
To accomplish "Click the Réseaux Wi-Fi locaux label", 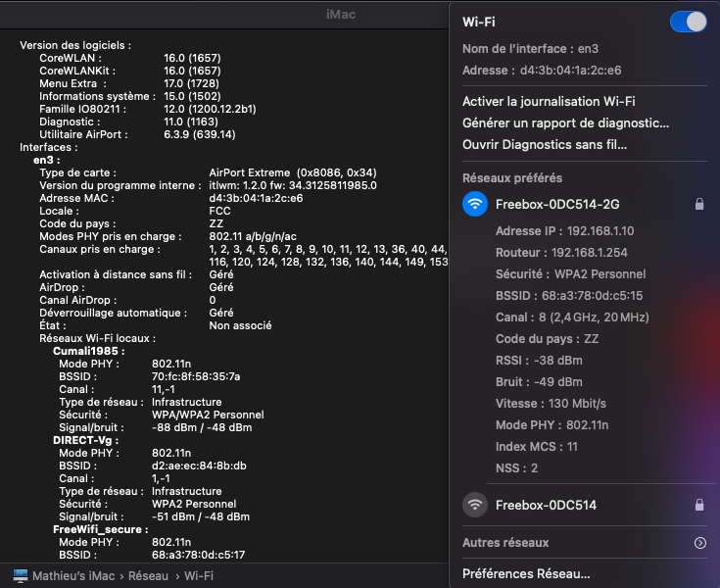I will point(97,338).
